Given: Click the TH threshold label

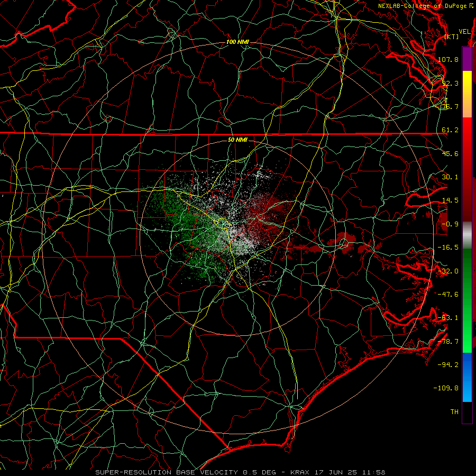Looking at the screenshot, I should 454,411.
